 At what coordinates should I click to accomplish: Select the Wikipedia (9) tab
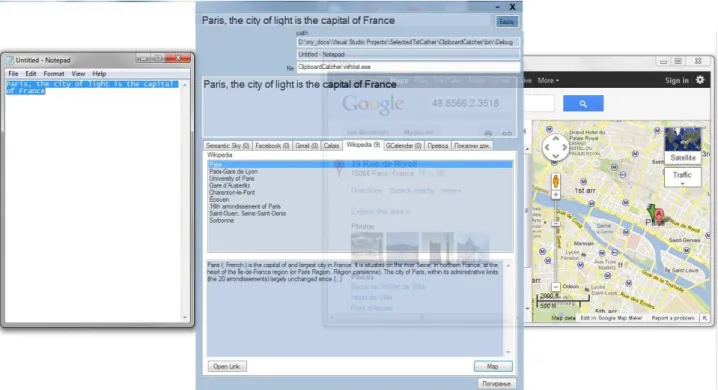[363, 145]
